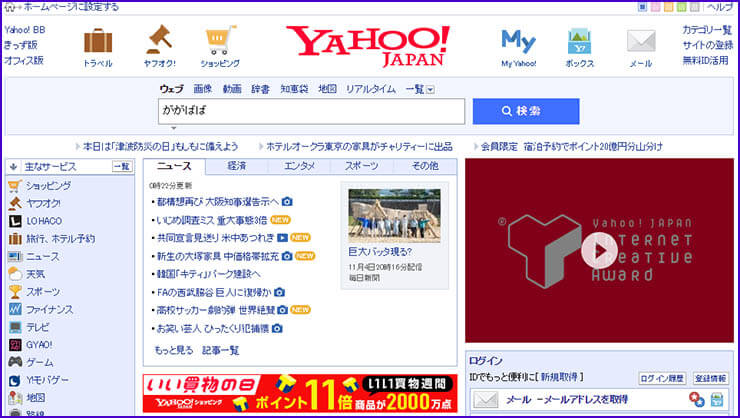The height and width of the screenshot is (418, 740).
Task: Open the 津波防災の日 topic link
Action: pyautogui.click(x=160, y=147)
